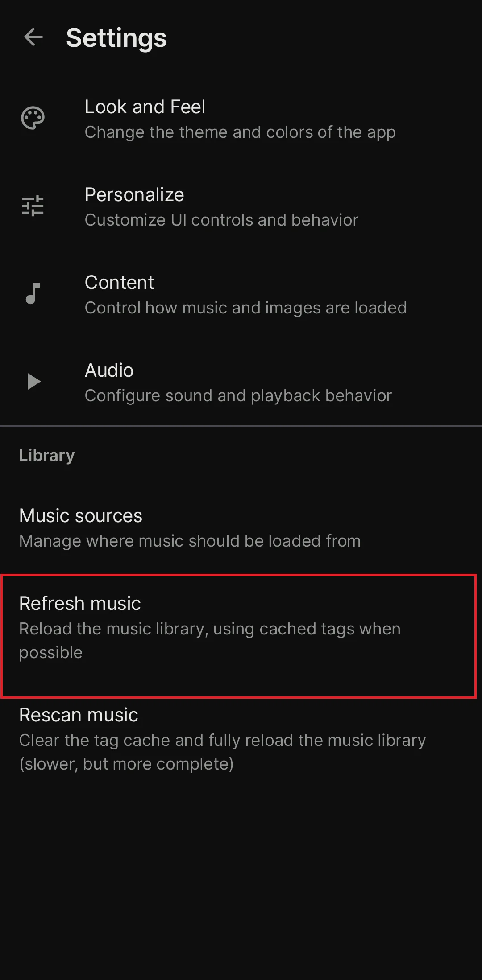Viewport: 482px width, 980px height.
Task: Tap the music note icon beside Content
Action: (33, 294)
